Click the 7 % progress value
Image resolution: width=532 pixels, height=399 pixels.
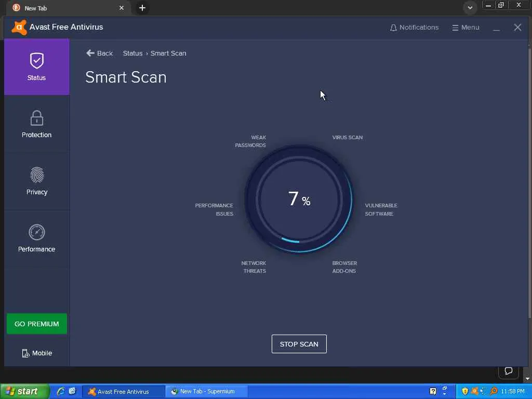pos(299,199)
